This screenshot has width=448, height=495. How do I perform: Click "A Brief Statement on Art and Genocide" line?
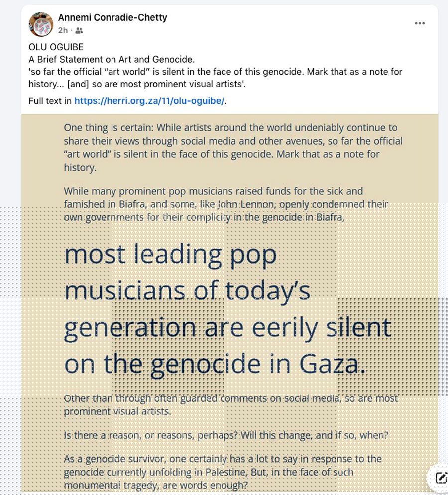tap(112, 59)
